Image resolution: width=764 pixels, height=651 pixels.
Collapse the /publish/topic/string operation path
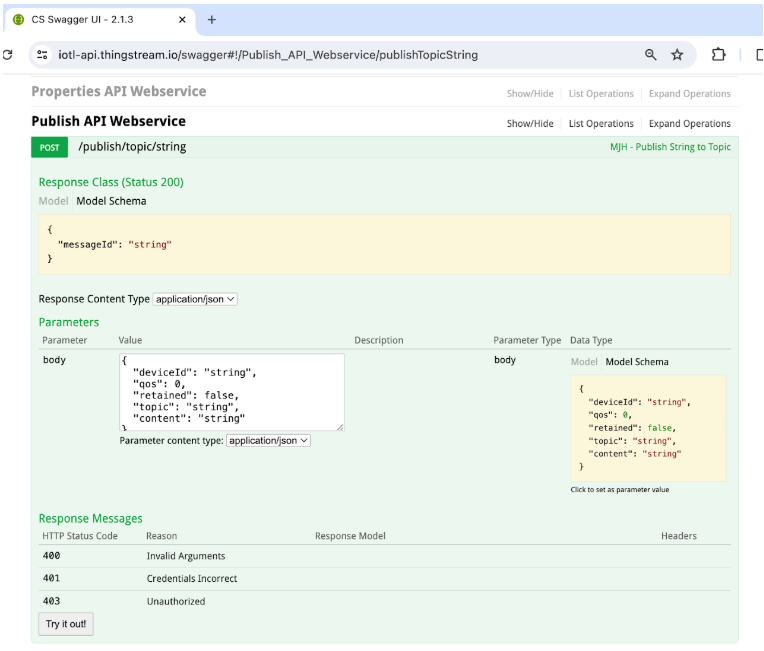132,147
